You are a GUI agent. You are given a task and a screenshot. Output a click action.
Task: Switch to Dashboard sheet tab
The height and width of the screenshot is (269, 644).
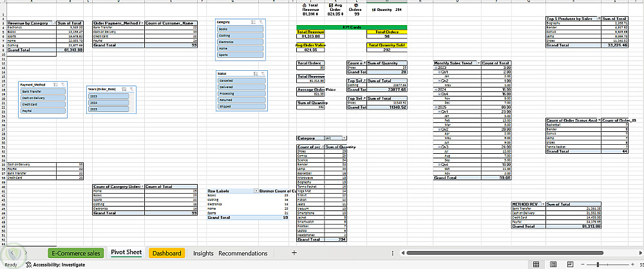pos(167,253)
